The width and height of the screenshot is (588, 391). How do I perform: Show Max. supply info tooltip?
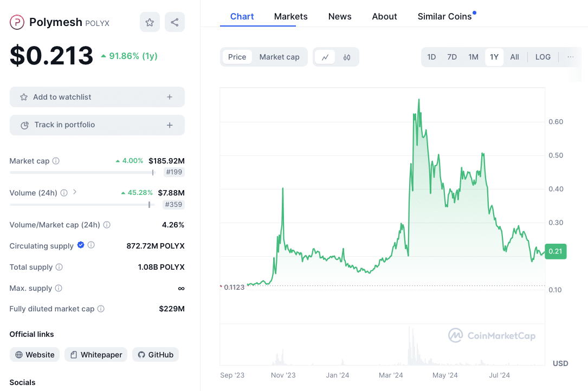pyautogui.click(x=59, y=288)
